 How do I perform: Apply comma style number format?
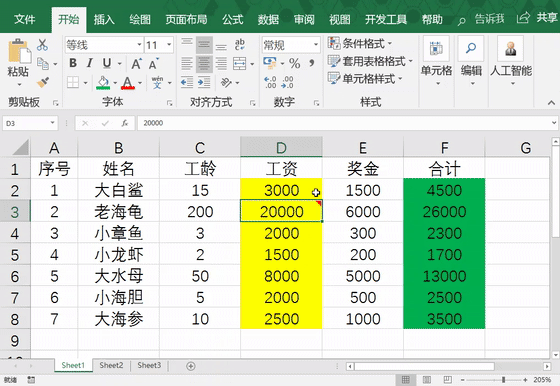coord(312,63)
